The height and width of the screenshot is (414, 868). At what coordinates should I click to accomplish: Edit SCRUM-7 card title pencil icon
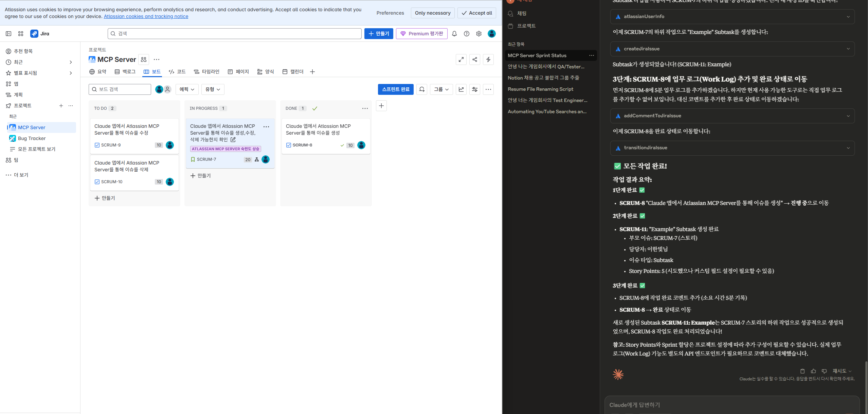pyautogui.click(x=233, y=140)
